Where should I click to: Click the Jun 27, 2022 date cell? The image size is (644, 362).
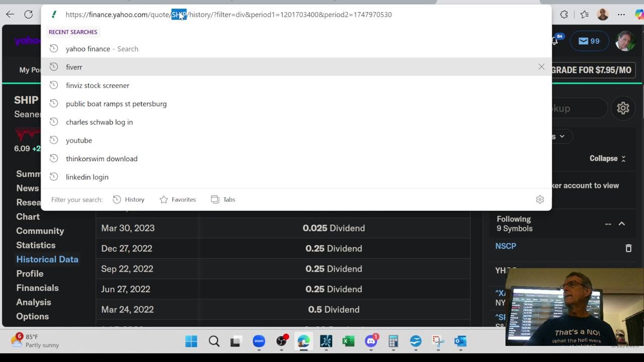(x=126, y=289)
